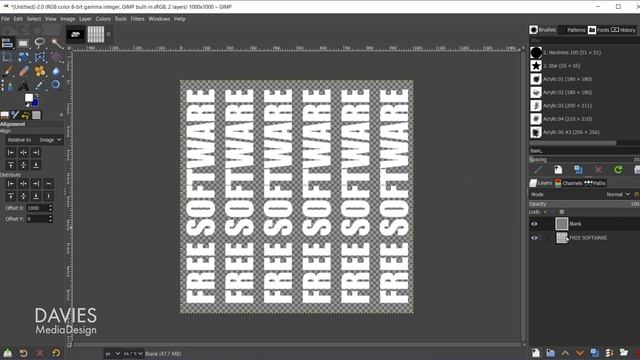Align top edge of target button
Screen dimensions: 640x360
point(11,165)
